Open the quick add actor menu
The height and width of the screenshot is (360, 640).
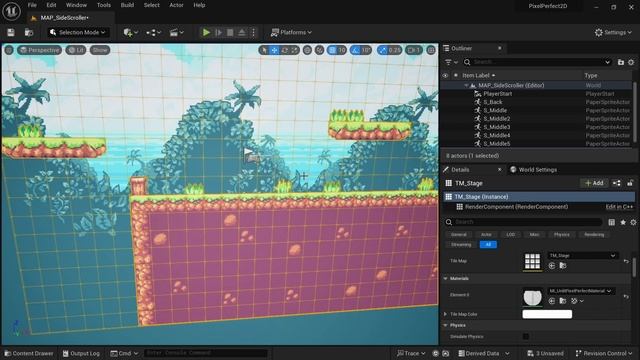131,32
